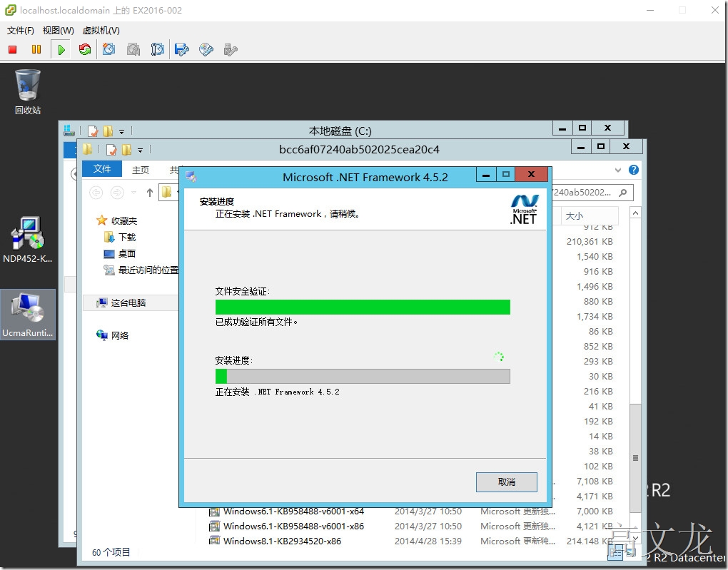Click the details view button in status bar

616,552
